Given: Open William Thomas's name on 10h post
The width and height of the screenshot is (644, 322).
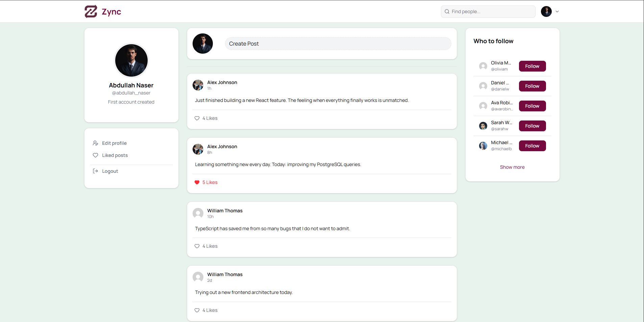Looking at the screenshot, I should point(225,211).
